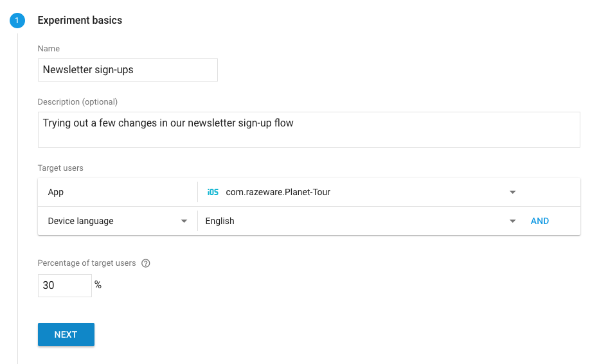Click the step 1 circle icon
Screen dimensions: 590x364
coord(17,21)
